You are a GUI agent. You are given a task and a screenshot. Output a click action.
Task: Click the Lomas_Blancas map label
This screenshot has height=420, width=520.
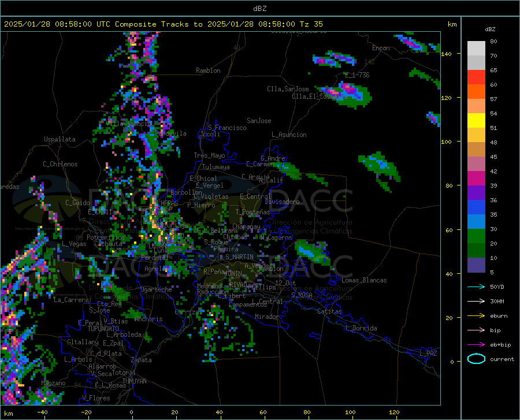364,280
